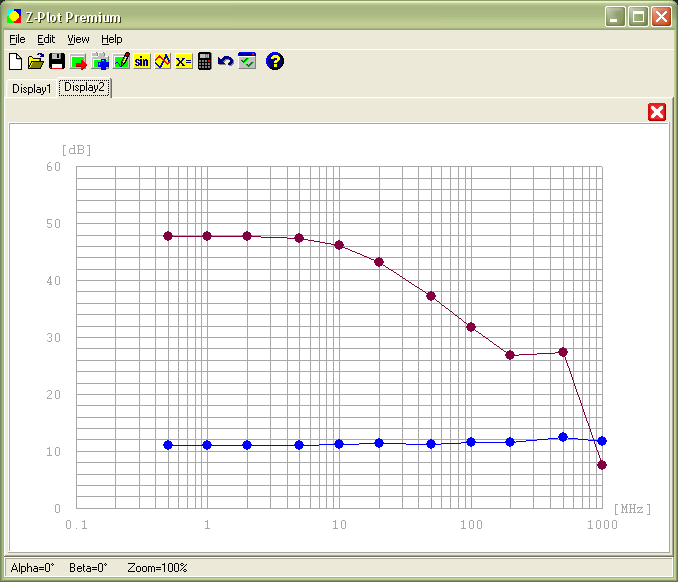
Task: Open the Edit menu
Action: point(46,39)
